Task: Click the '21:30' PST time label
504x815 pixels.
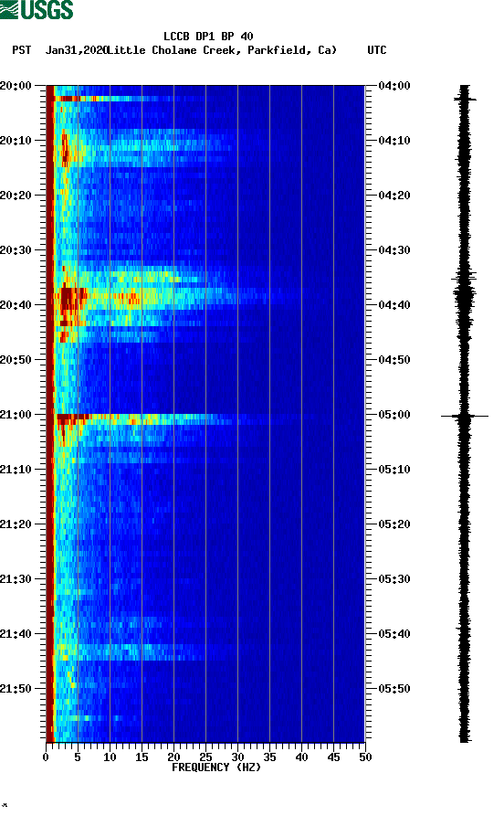Action: coord(16,579)
